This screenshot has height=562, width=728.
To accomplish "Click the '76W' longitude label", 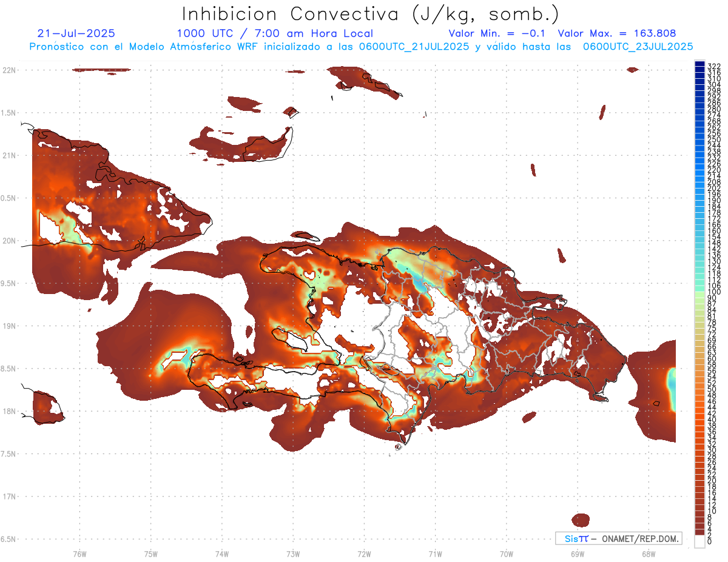I will coord(79,554).
